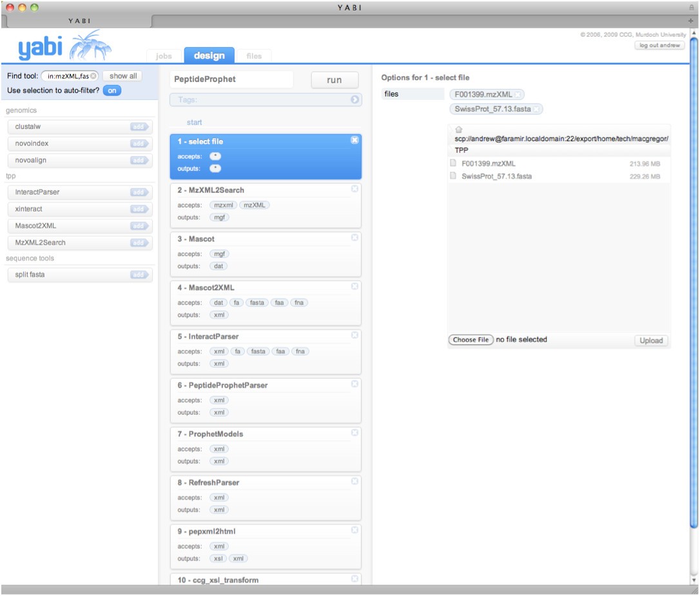700x596 pixels.
Task: Click the Tags arrow button
Action: click(355, 99)
